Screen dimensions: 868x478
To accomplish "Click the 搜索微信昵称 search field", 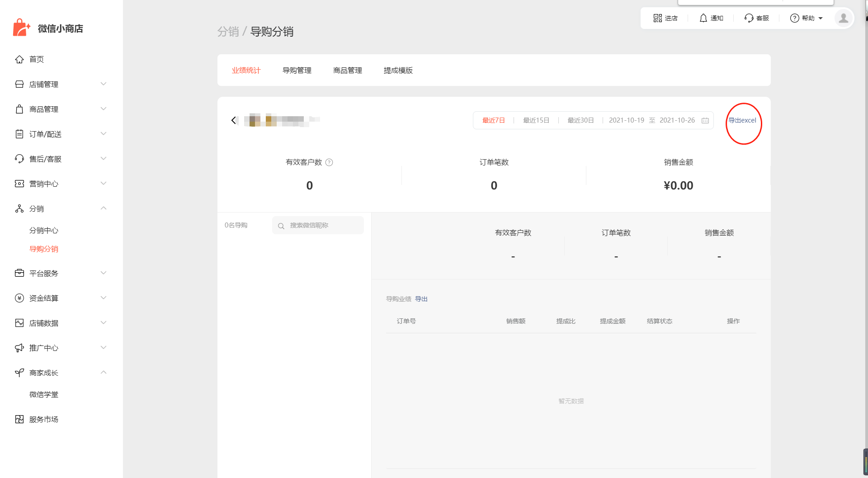I will pyautogui.click(x=318, y=225).
